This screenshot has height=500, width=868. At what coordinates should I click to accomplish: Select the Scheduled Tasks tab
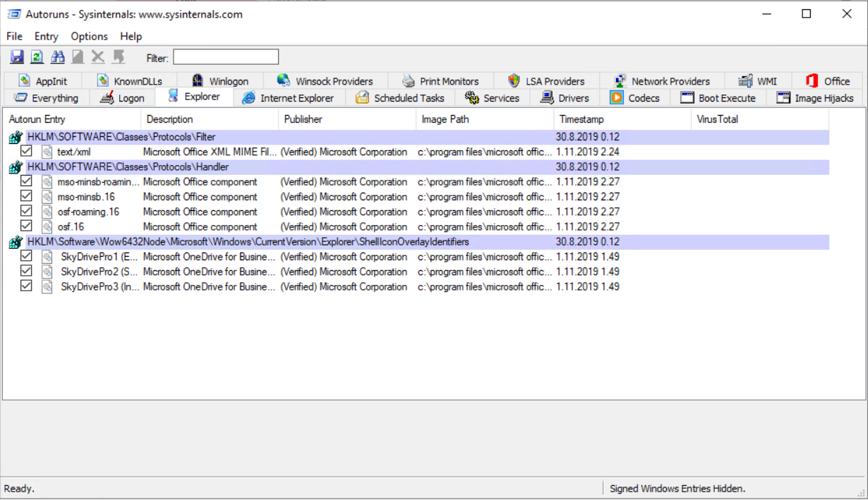coord(400,98)
